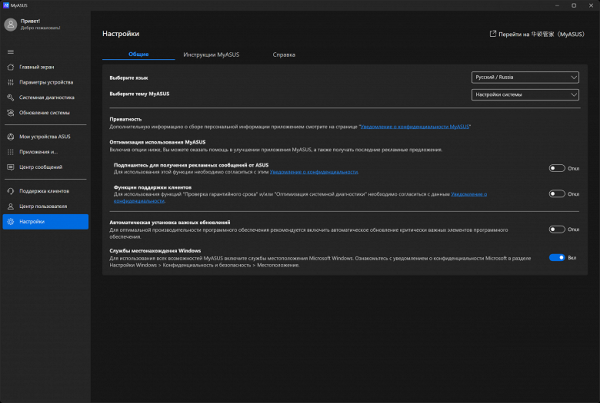Image resolution: width=600 pixels, height=403 pixels.
Task: Enable ASUS promotional messages subscription toggle
Action: 556,169
